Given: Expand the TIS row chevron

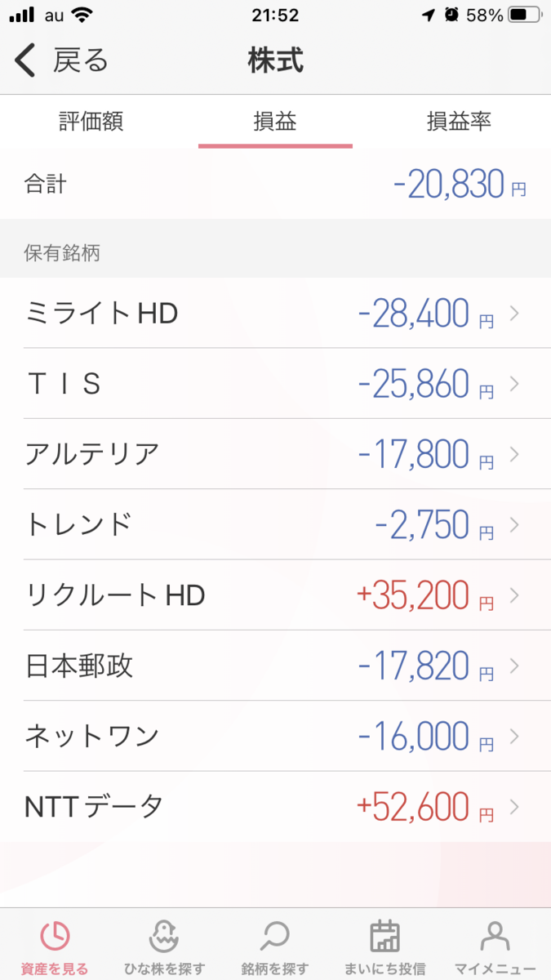Looking at the screenshot, I should tap(514, 383).
